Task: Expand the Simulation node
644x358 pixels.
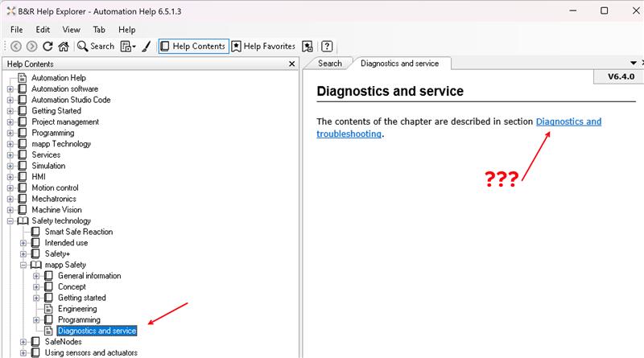Action: click(x=10, y=166)
